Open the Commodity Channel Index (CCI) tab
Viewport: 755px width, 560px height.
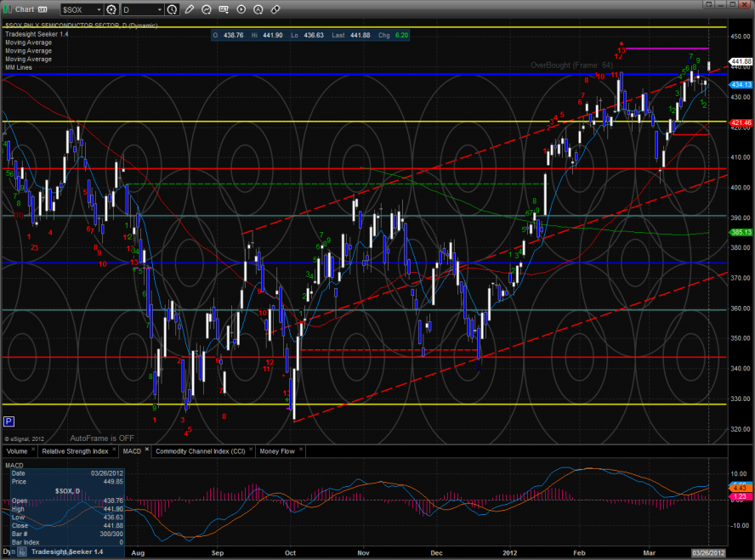[202, 451]
